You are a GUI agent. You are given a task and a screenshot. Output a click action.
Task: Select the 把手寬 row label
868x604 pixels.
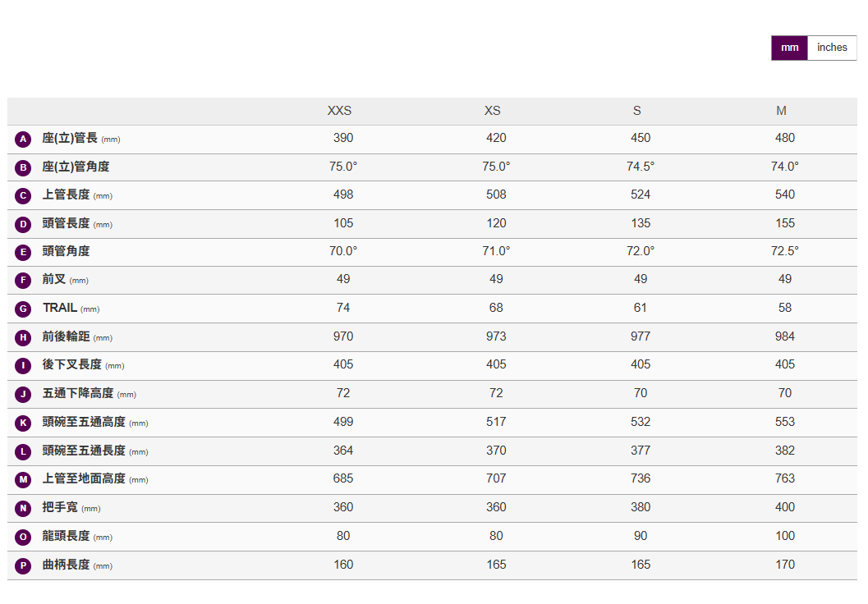click(60, 508)
